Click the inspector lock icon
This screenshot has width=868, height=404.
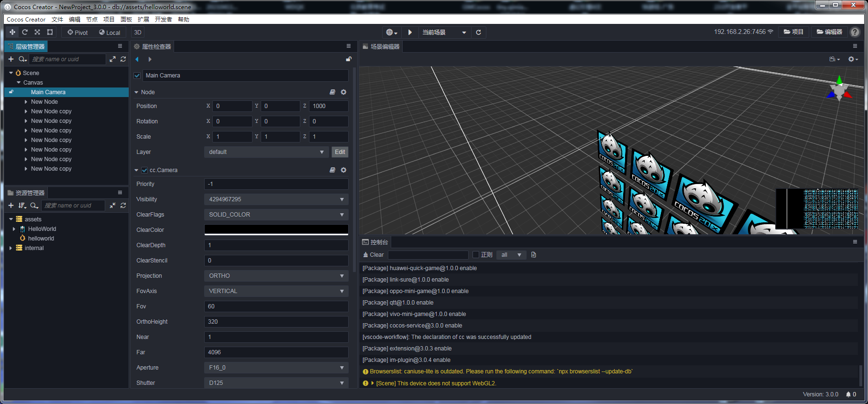tap(349, 59)
